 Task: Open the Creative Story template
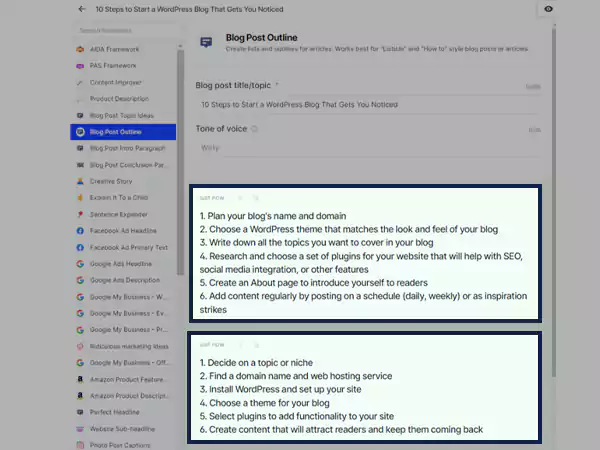(x=112, y=181)
